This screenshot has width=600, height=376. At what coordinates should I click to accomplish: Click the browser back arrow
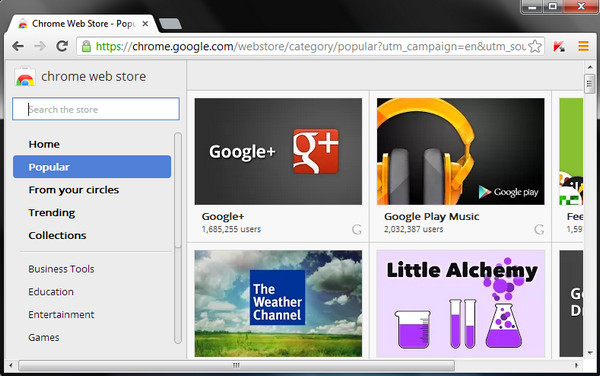coord(18,47)
